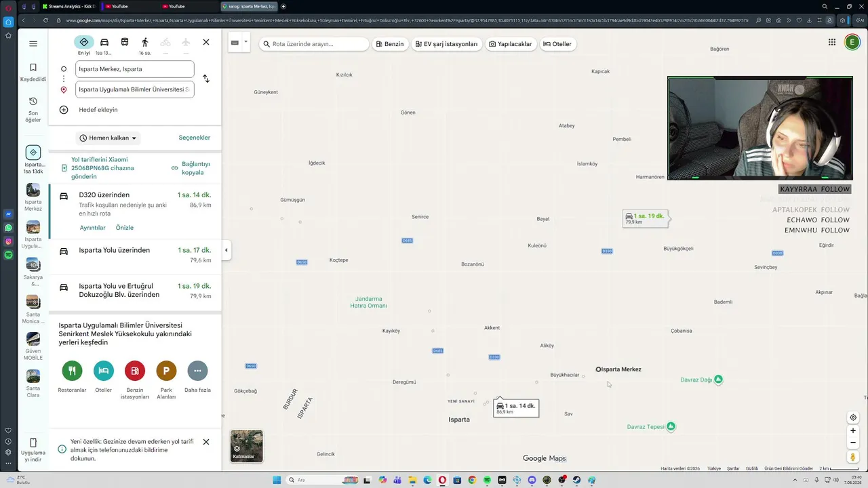
Task: Switch to walking travel mode
Action: coord(145,45)
